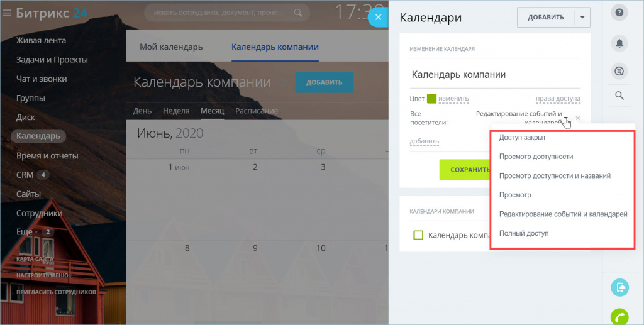The height and width of the screenshot is (325, 644).
Task: Click ПРИГЛАСИТЬ СОТРУДНИКОВ link
Action: pyautogui.click(x=56, y=292)
